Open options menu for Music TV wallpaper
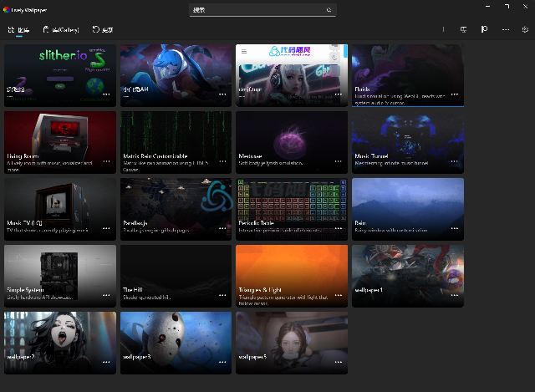This screenshot has width=535, height=392. [x=106, y=228]
